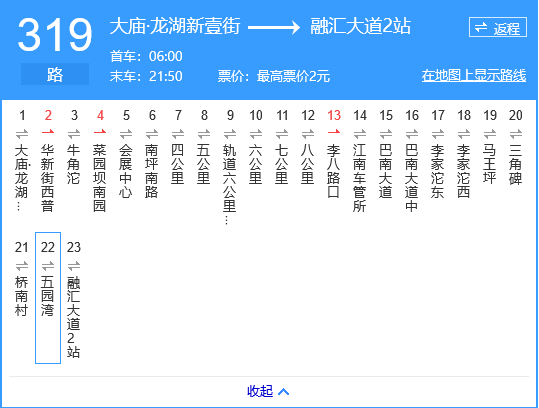Image resolution: width=539 pixels, height=408 pixels.
Task: Select stop 14 江南车管所
Action: click(360, 178)
